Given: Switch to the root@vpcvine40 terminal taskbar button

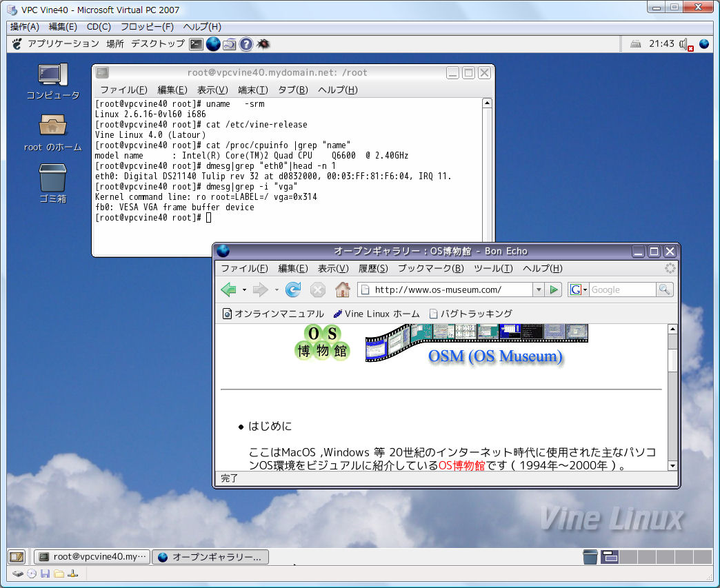Looking at the screenshot, I should (92, 557).
